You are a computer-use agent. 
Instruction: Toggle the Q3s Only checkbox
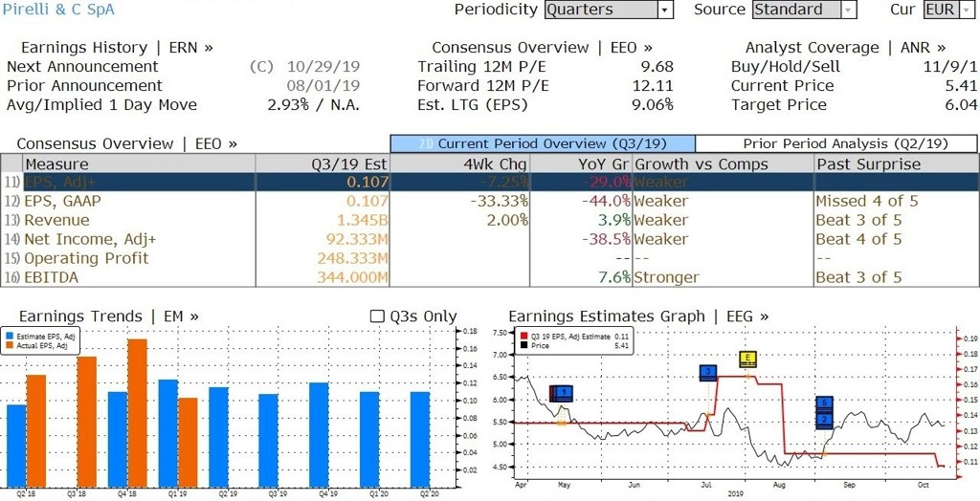pyautogui.click(x=377, y=316)
